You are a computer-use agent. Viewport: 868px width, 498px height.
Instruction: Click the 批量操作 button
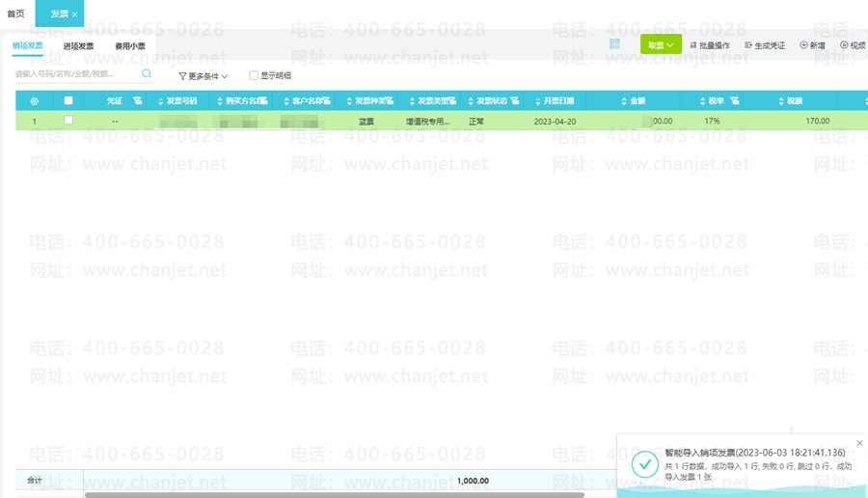click(x=710, y=45)
